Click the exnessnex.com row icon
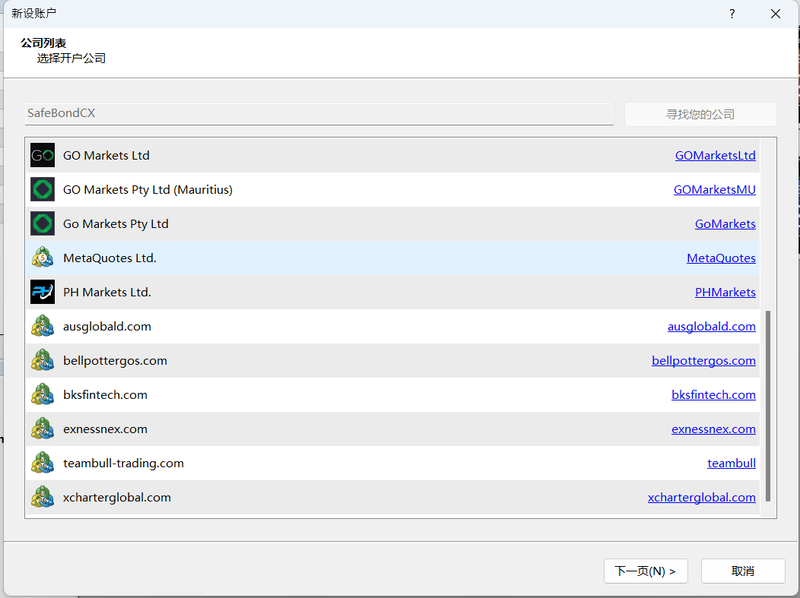This screenshot has height=598, width=800. [x=42, y=429]
